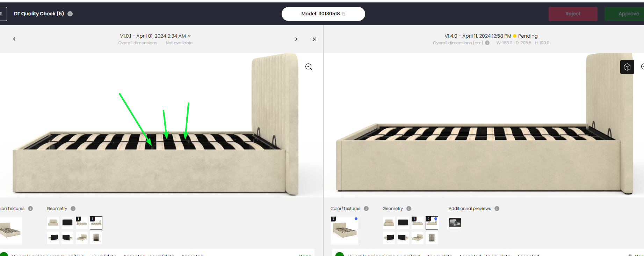Click the DT Quality Check (5) title
644x256 pixels.
point(39,14)
